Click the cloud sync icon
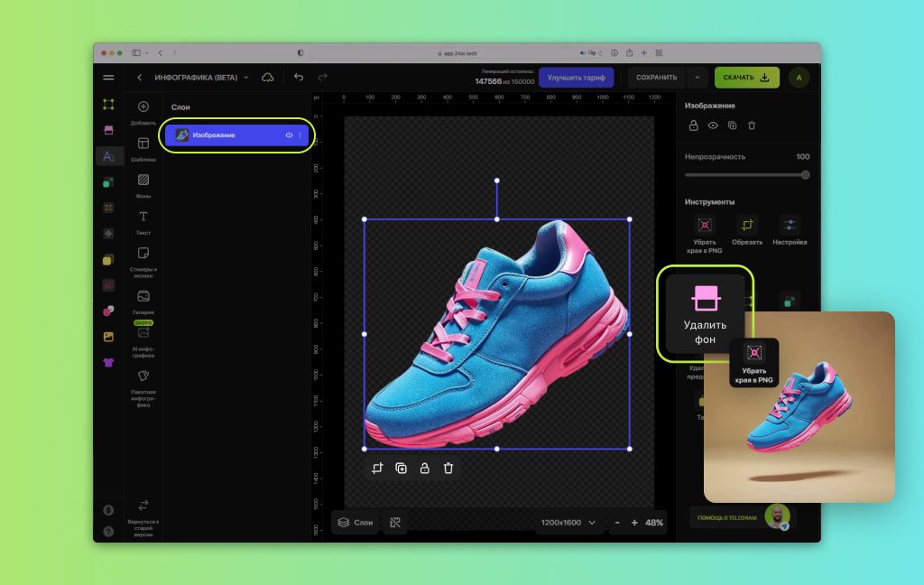The height and width of the screenshot is (585, 924). click(x=267, y=78)
